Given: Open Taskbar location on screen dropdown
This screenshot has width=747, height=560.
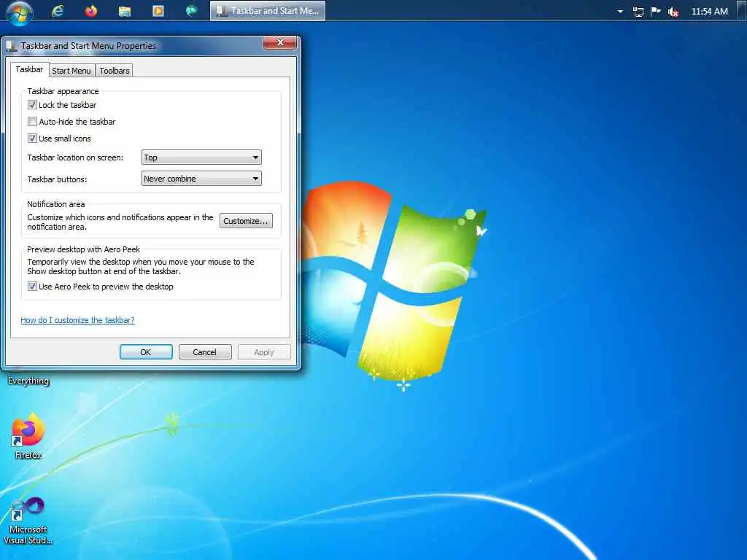Looking at the screenshot, I should 201,157.
